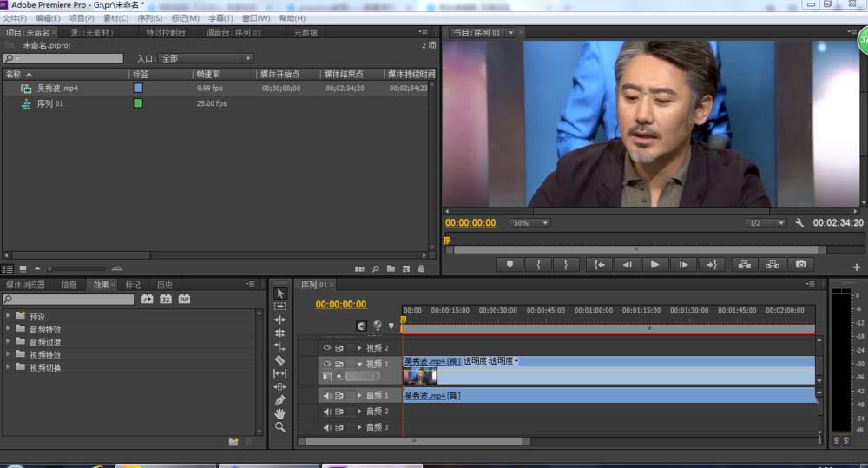Click the Lift button in Program monitor

(745, 265)
